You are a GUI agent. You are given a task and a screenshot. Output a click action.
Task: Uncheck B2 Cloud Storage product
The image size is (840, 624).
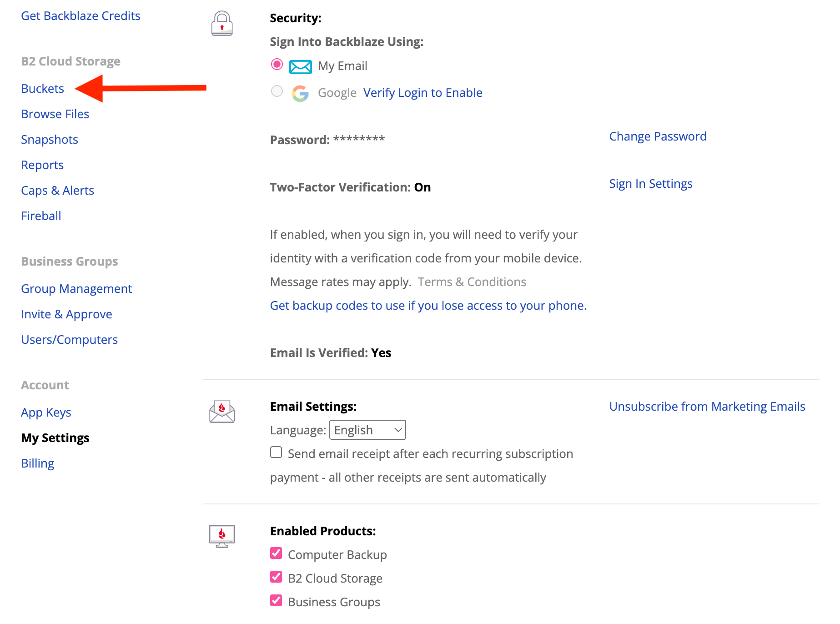pos(276,577)
